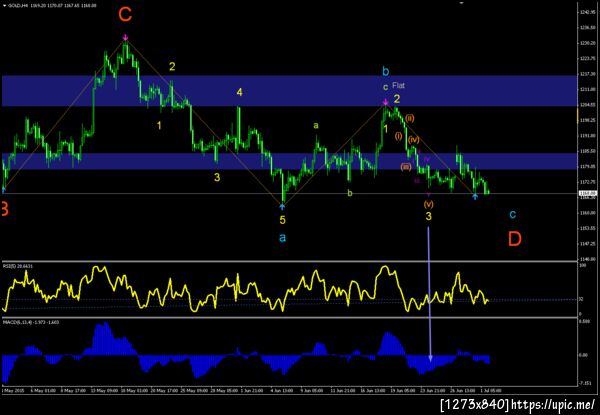Select the orange (v) subwave label
600x415 pixels.
click(x=429, y=204)
